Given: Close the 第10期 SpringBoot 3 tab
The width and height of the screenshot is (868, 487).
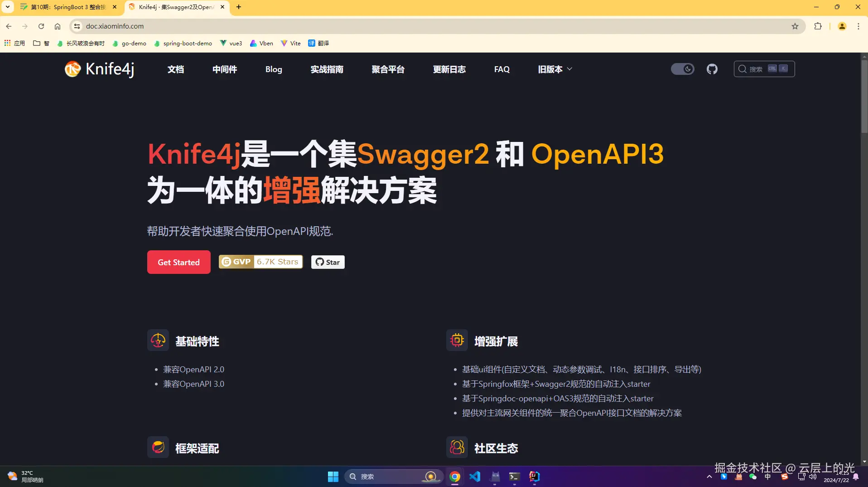Looking at the screenshot, I should coord(115,7).
